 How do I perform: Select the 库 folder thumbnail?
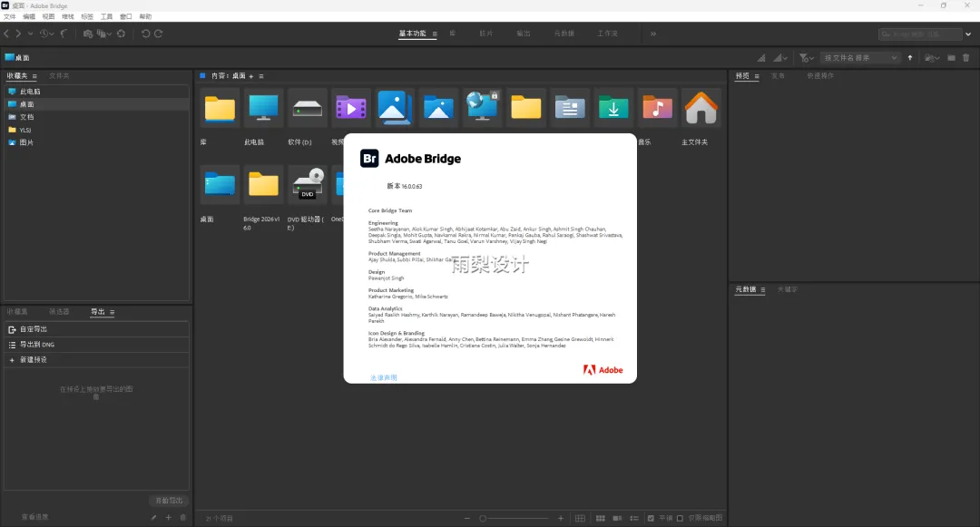click(220, 109)
